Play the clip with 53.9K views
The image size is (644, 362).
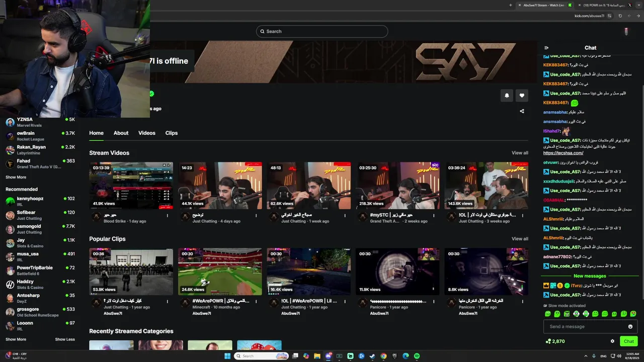point(131,271)
